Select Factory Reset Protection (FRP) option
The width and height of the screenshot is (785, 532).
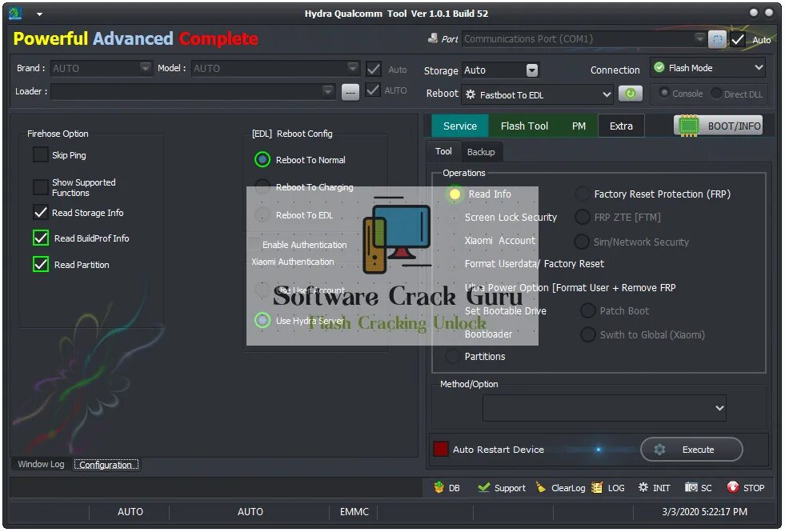[x=582, y=194]
